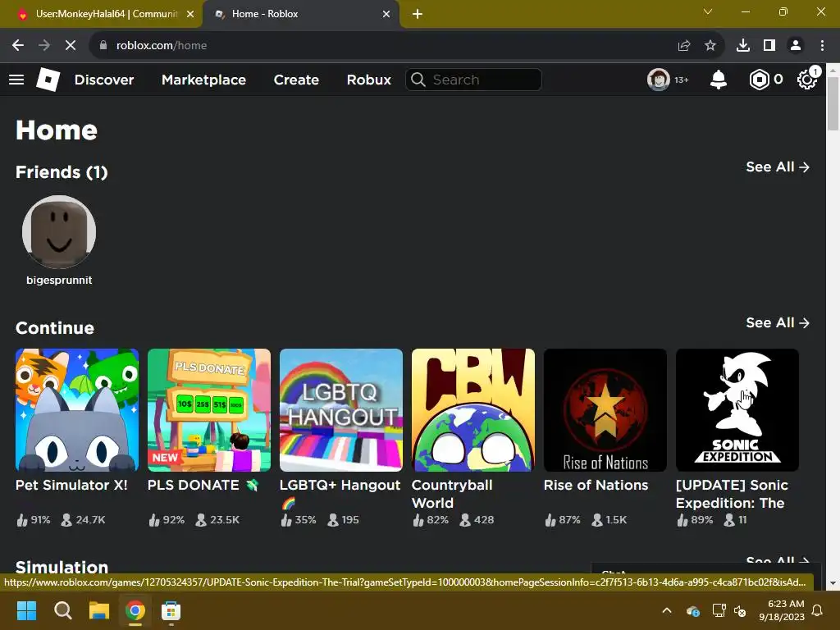Open the Chrome profile icon
The image size is (840, 630).
pos(796,46)
